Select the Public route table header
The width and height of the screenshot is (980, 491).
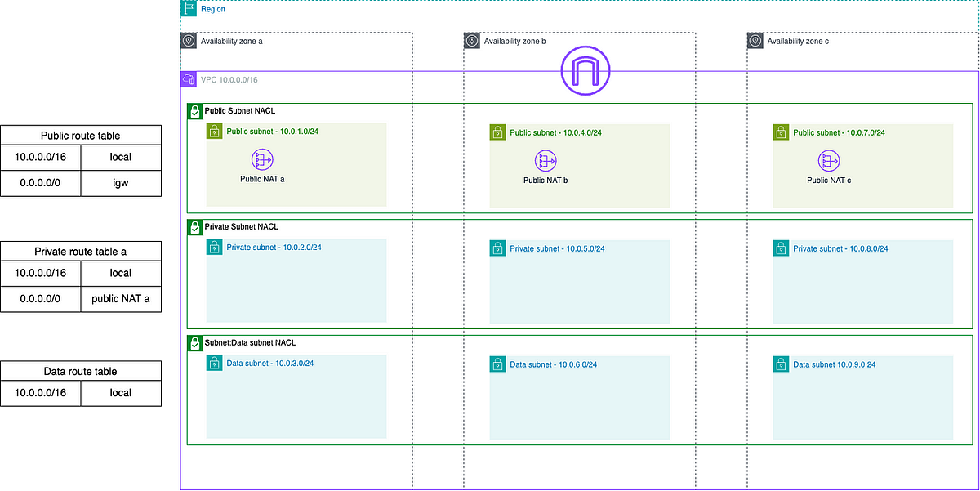tap(81, 136)
